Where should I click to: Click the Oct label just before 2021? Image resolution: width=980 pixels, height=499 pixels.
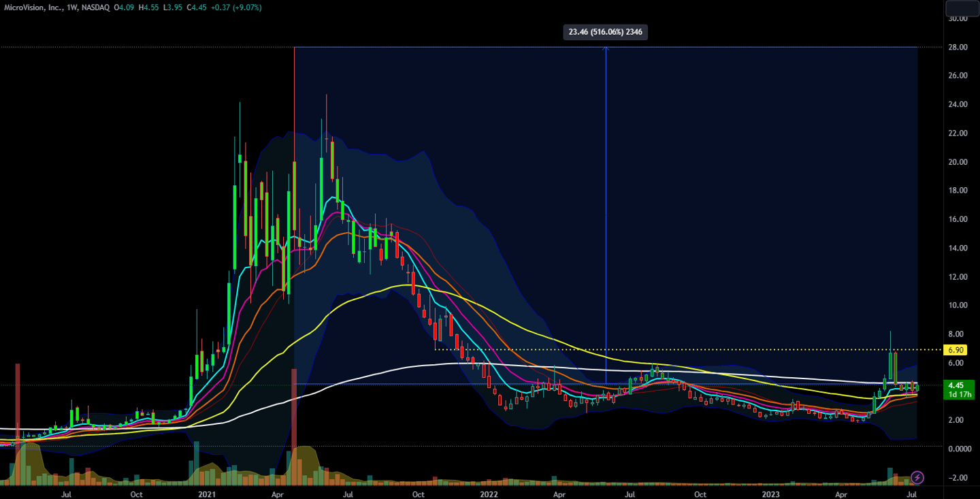(136, 494)
